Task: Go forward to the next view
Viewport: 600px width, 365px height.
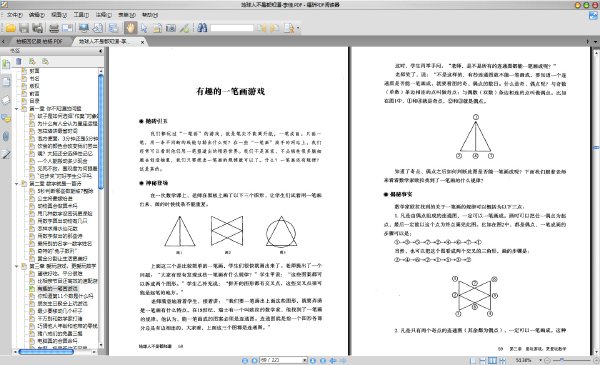Action: pos(343,360)
